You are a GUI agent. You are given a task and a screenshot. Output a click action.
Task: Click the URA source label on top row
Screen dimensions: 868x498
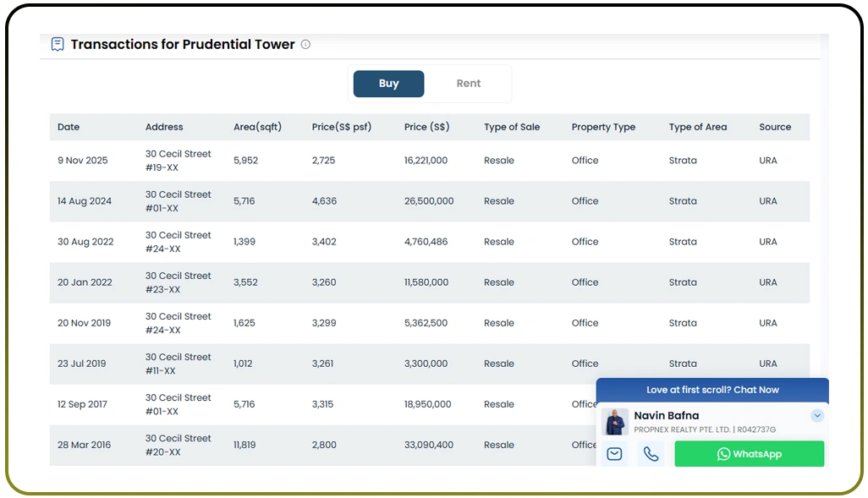click(x=767, y=160)
